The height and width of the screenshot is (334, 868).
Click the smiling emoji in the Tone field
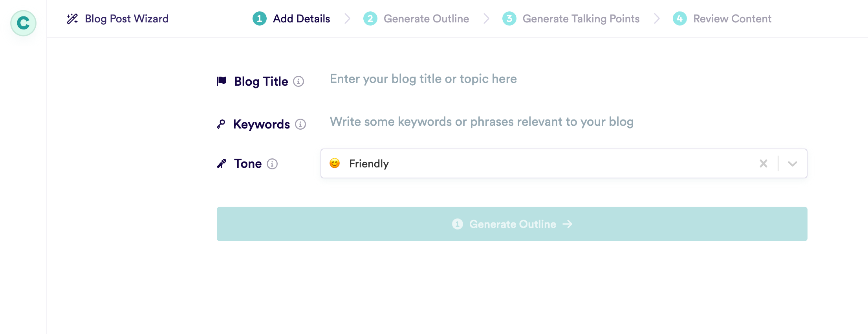tap(335, 163)
